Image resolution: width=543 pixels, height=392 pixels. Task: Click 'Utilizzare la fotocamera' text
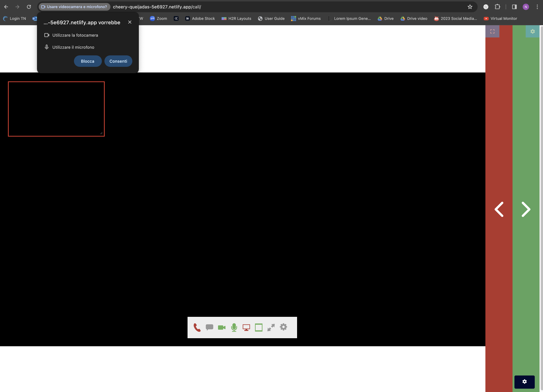[75, 35]
